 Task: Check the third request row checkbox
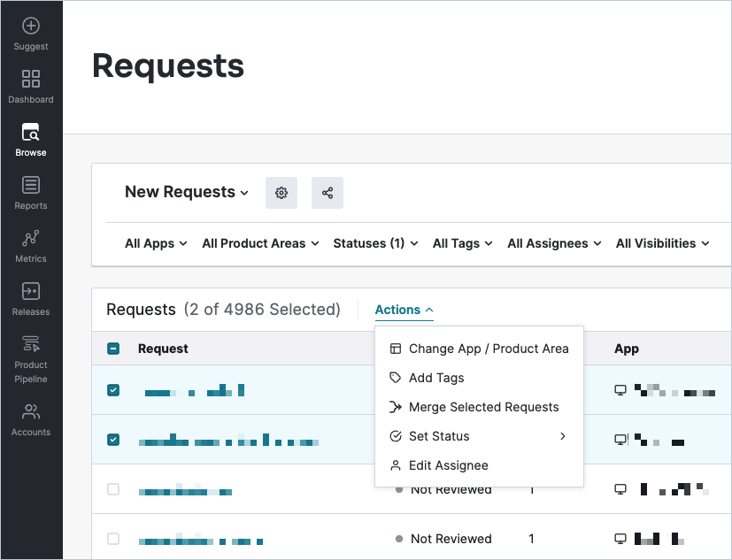(113, 489)
